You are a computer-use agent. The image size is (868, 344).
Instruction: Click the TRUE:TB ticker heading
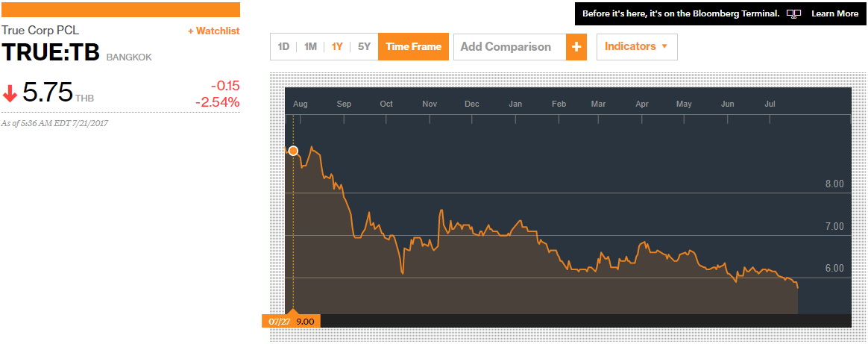(51, 53)
